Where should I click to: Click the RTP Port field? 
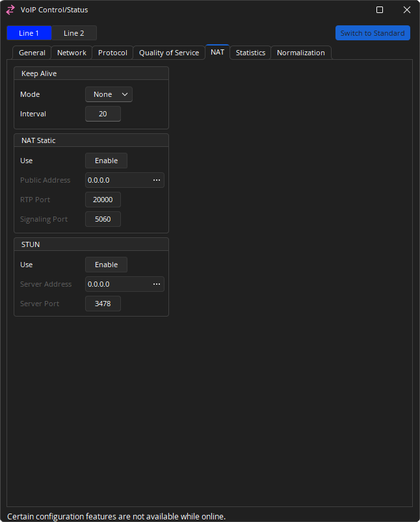pos(103,200)
